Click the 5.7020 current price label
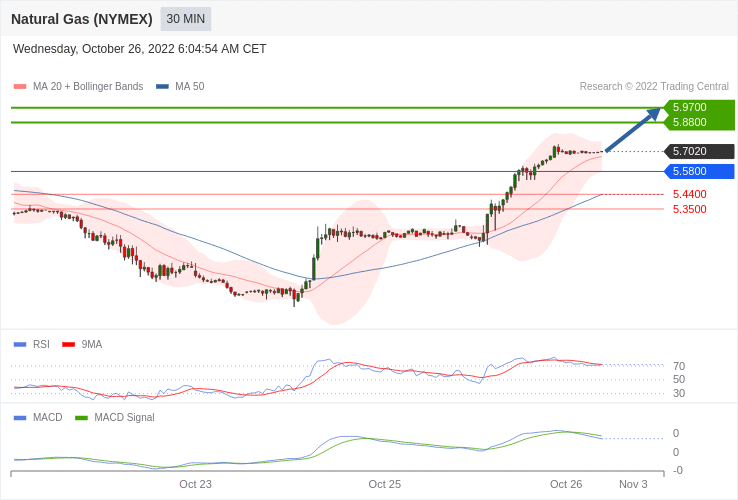The width and height of the screenshot is (738, 500). coord(699,152)
